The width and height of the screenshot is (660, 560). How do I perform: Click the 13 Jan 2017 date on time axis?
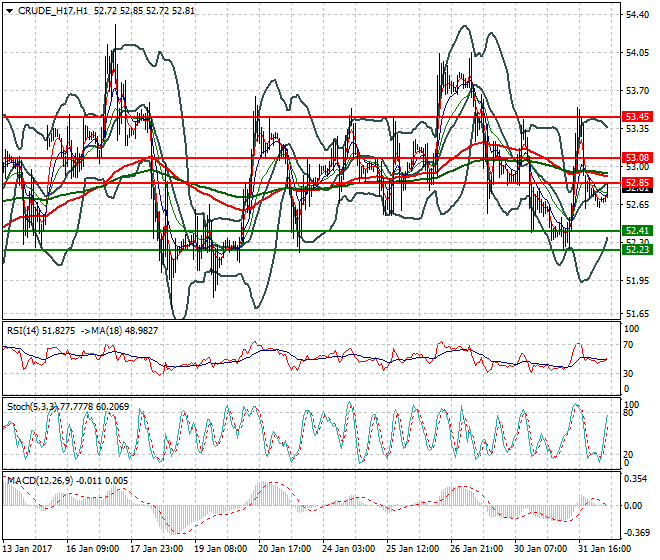tap(27, 549)
